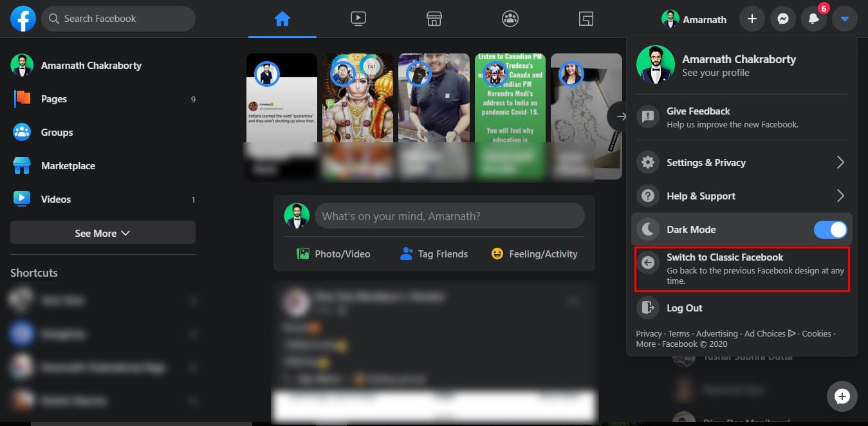Click the Create plus button in header
This screenshot has height=426, width=868.
[x=752, y=19]
